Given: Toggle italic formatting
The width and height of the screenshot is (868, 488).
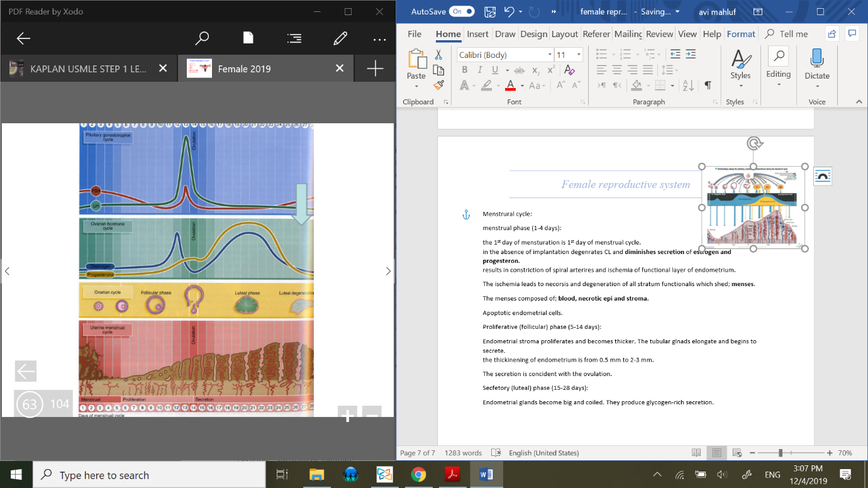Looking at the screenshot, I should pyautogui.click(x=480, y=70).
